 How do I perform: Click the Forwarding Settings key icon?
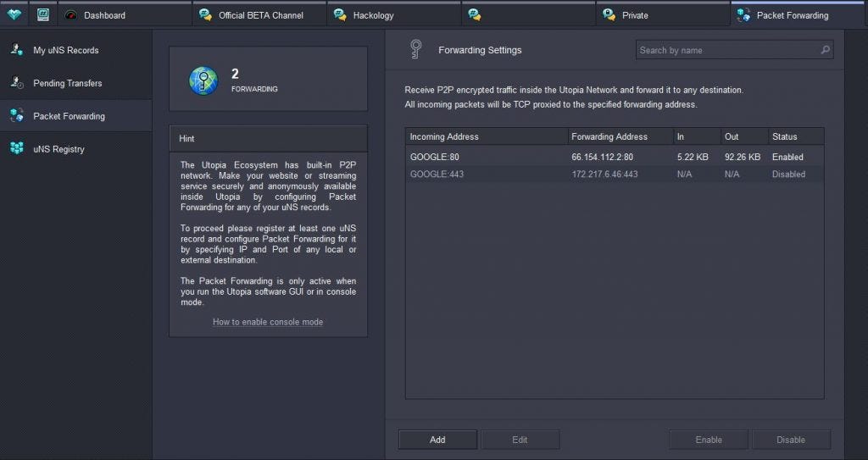pyautogui.click(x=415, y=49)
